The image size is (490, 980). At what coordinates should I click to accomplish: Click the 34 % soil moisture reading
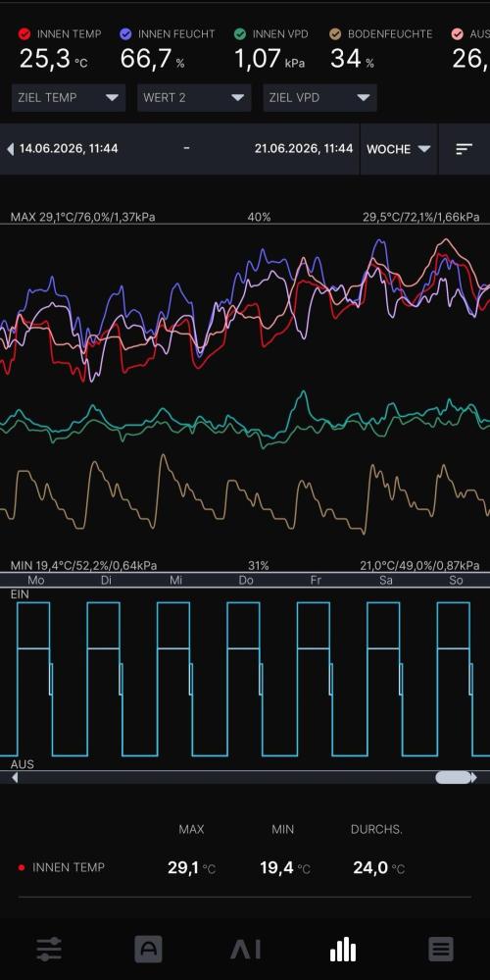pyautogui.click(x=352, y=59)
